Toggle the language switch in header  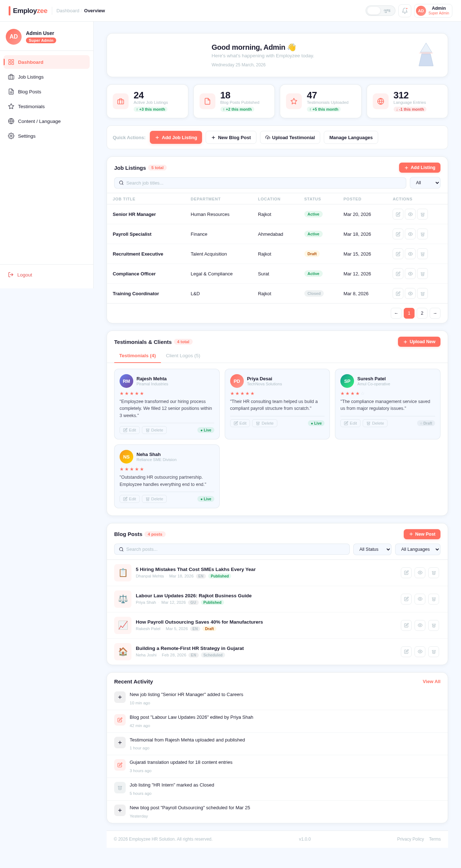coord(380,11)
